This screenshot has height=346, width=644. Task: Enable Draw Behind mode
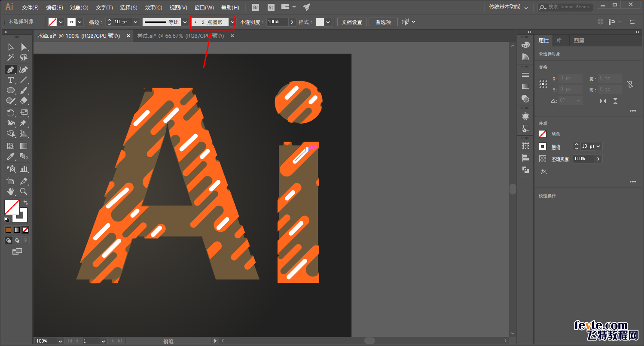pos(17,240)
